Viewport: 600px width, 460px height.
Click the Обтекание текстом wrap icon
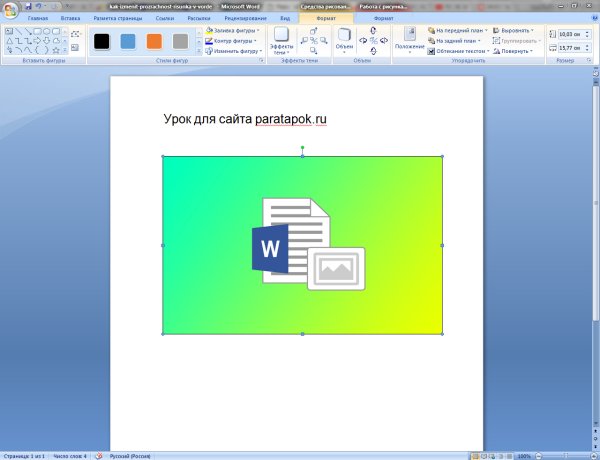pos(432,50)
